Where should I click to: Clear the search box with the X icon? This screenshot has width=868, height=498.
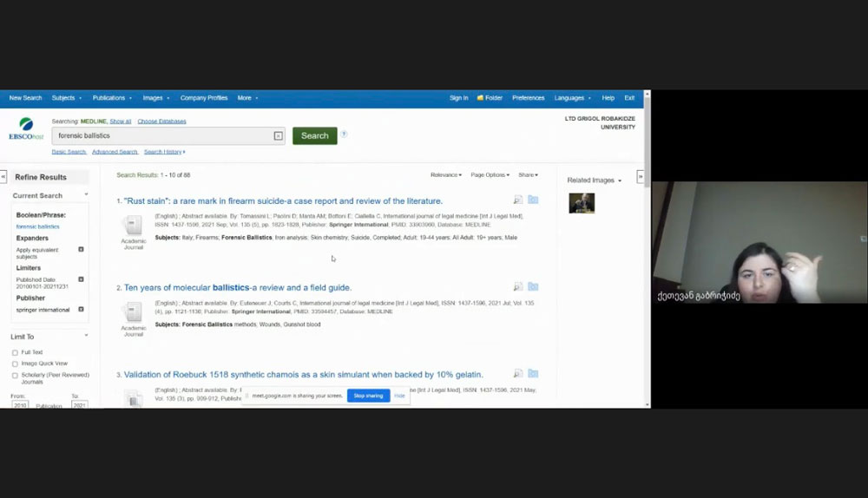278,136
